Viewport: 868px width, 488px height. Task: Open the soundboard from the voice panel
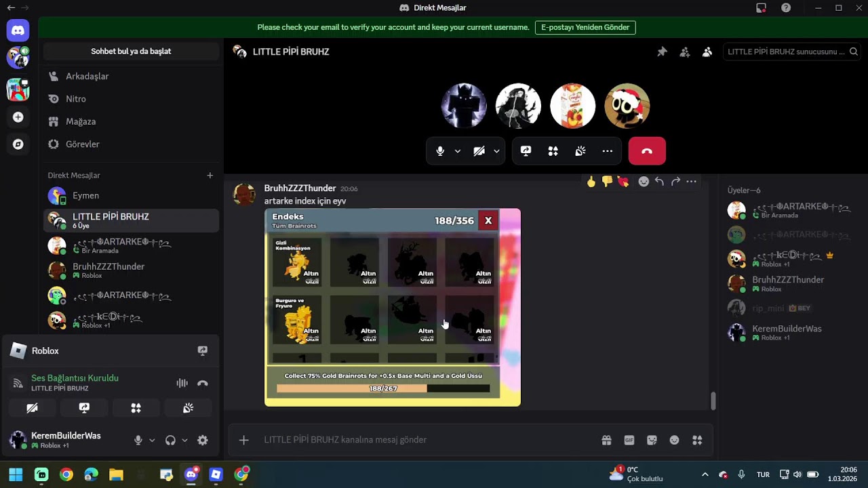point(189,408)
